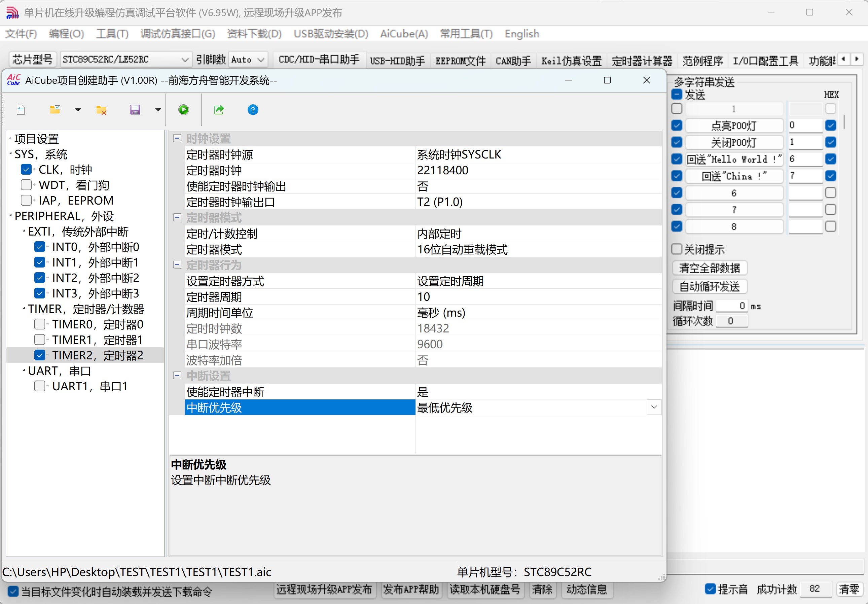
Task: Open dropdown arrow next to save icon
Action: (158, 110)
